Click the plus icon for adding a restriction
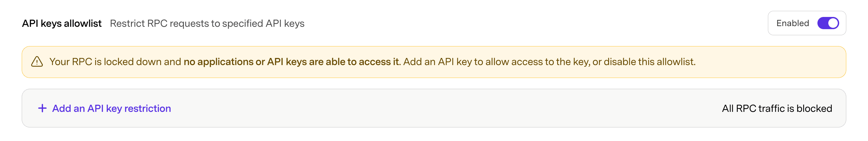Viewport: 868px width, 141px height. coord(42,108)
